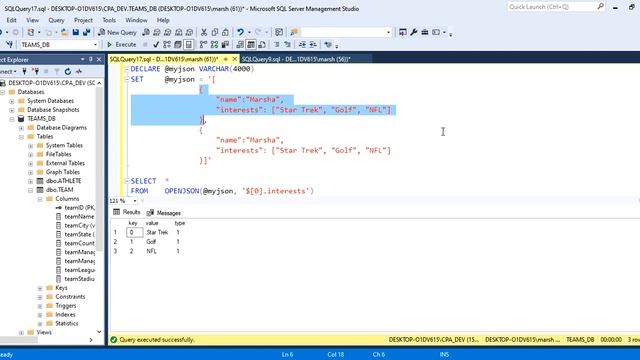
Task: Comment out the selected lines
Action: point(277,44)
